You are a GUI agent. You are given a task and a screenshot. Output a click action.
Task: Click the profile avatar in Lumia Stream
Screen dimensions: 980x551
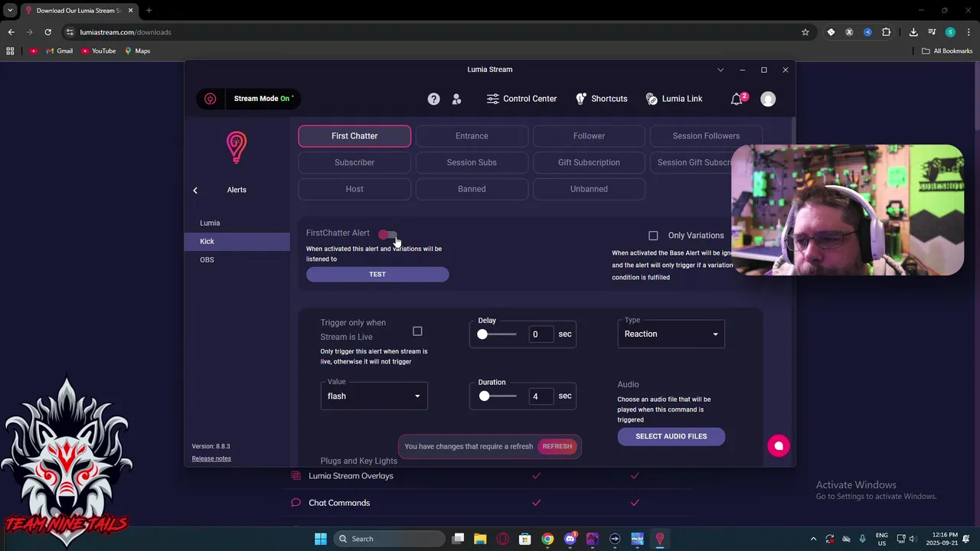pyautogui.click(x=768, y=99)
